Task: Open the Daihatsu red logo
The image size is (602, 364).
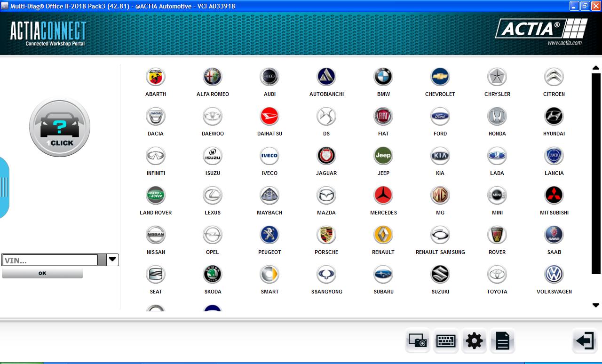Action: [269, 116]
